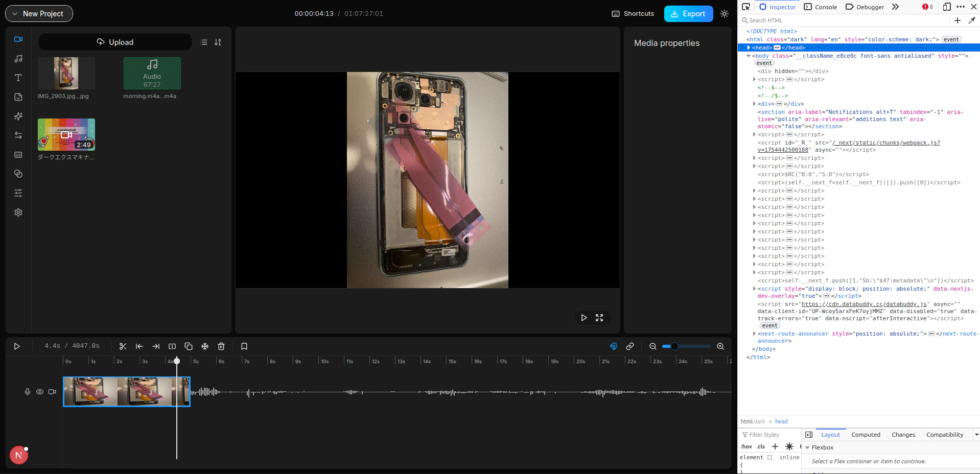Click the duplicate clip icon

coord(189,346)
